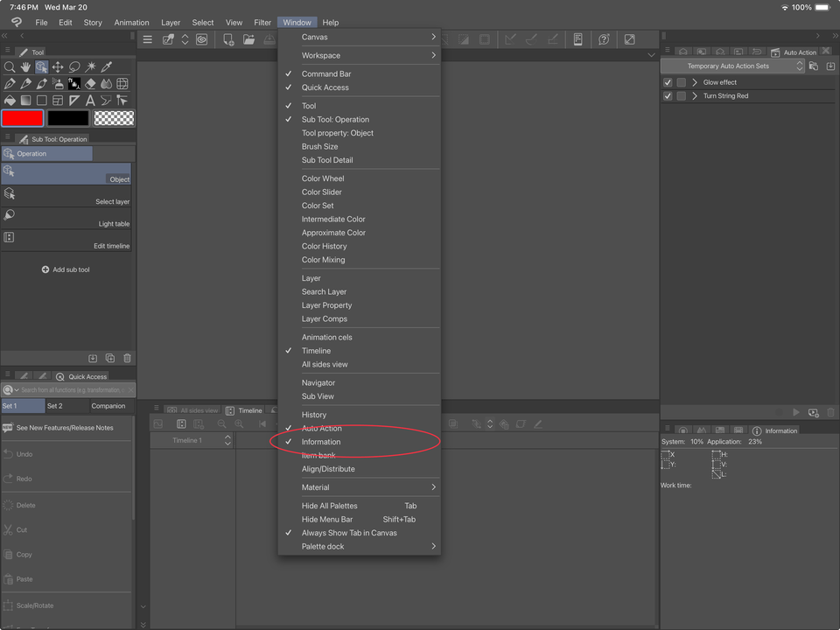Select the Gradient tool
The image size is (840, 630).
(25, 100)
